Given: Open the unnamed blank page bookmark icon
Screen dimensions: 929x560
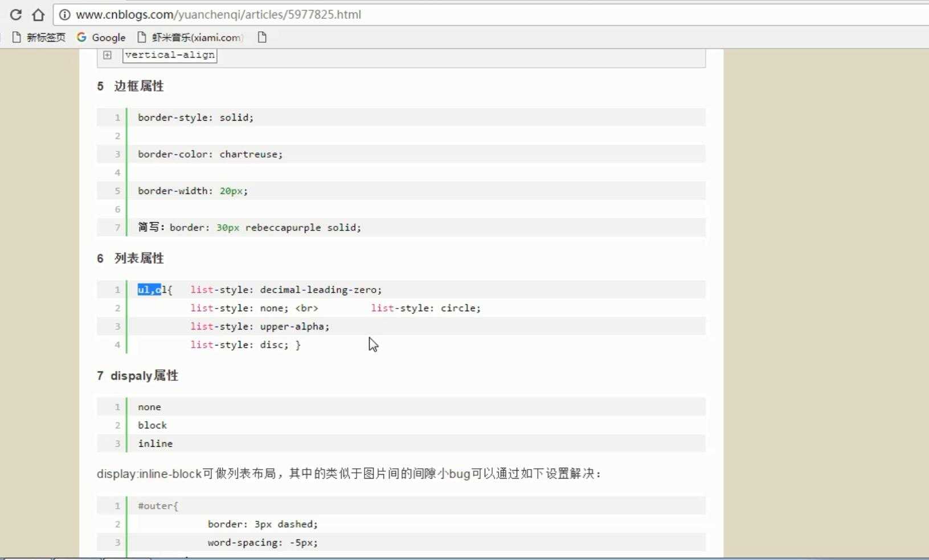Looking at the screenshot, I should (x=262, y=38).
